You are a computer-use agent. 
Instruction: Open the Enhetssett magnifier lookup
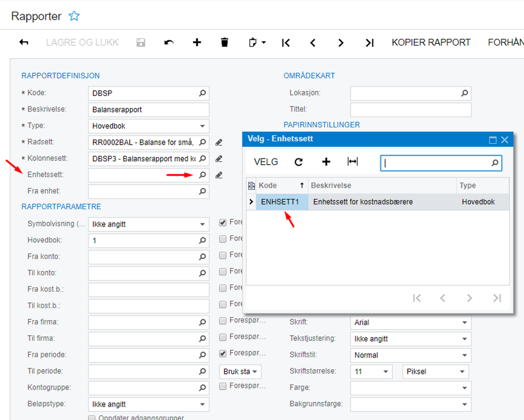coord(202,175)
